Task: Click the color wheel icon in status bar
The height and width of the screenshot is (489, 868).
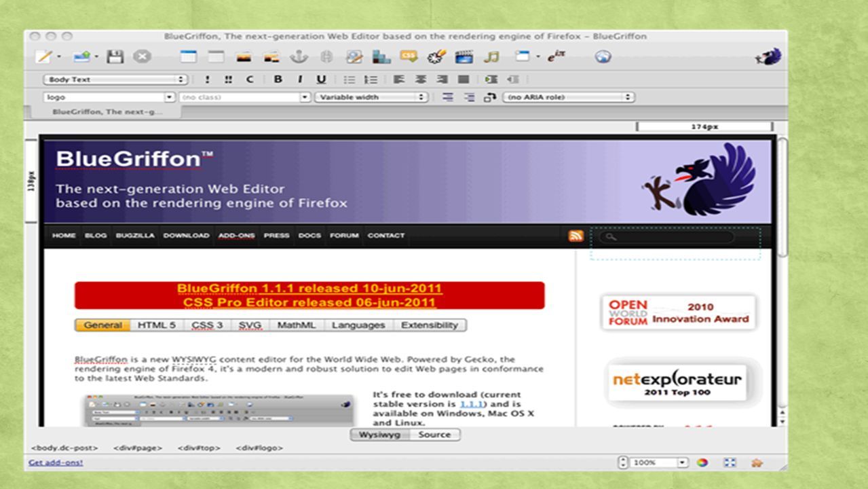Action: tap(702, 463)
